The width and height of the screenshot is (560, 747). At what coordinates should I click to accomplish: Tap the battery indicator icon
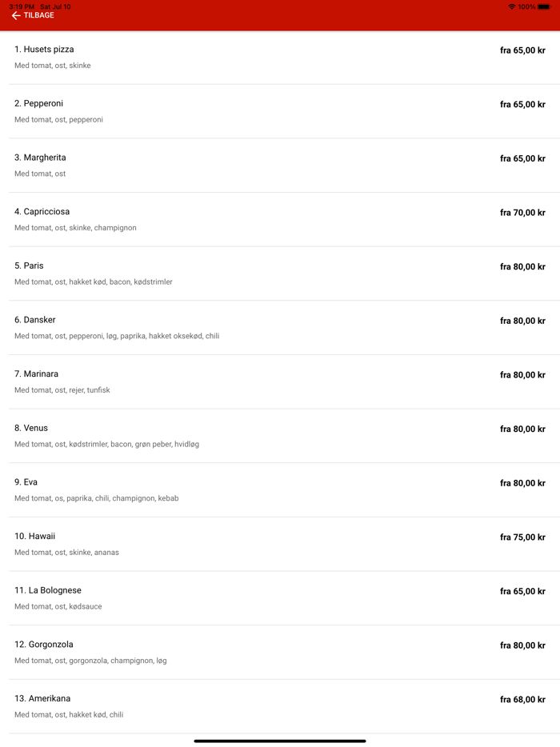(544, 6)
